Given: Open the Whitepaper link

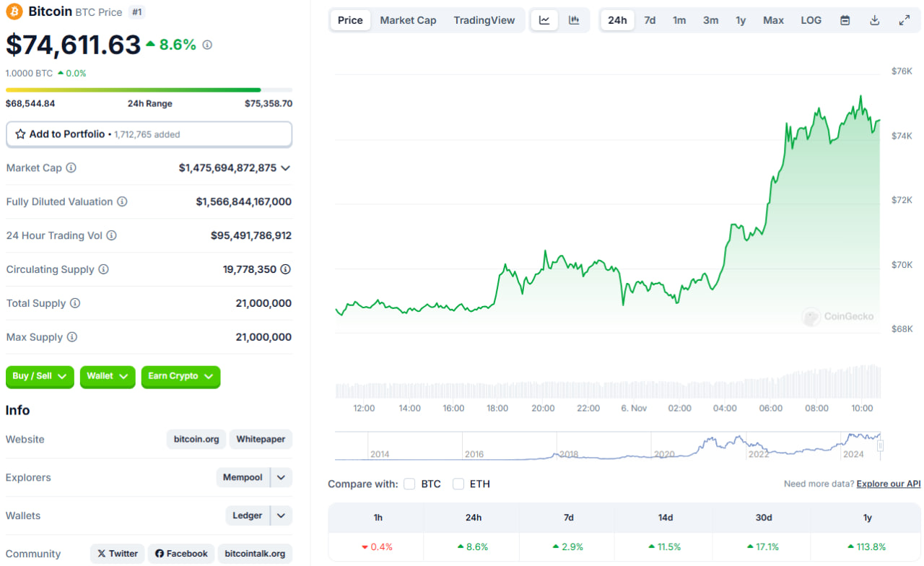Looking at the screenshot, I should 261,439.
